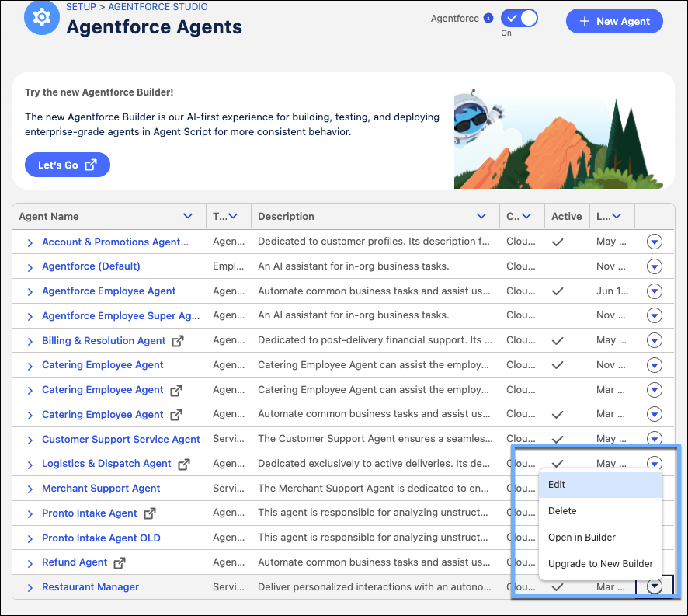This screenshot has width=688, height=616.
Task: Select Open in Builder menu item
Action: pos(600,537)
